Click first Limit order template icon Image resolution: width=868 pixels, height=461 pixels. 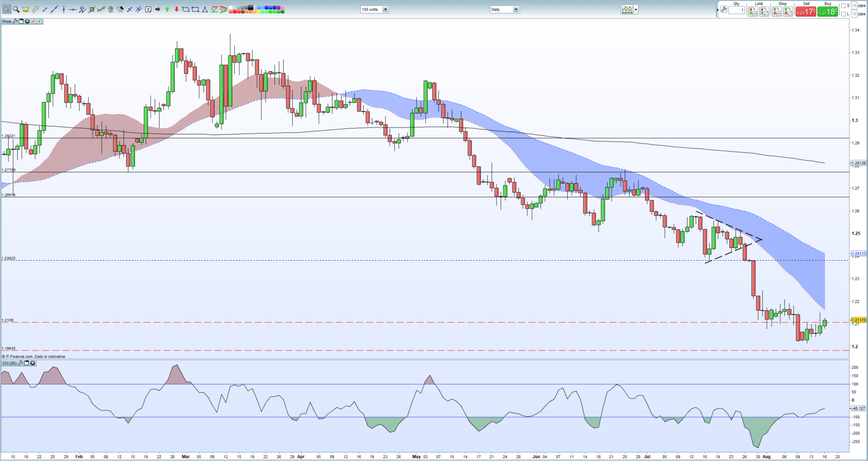tap(753, 11)
